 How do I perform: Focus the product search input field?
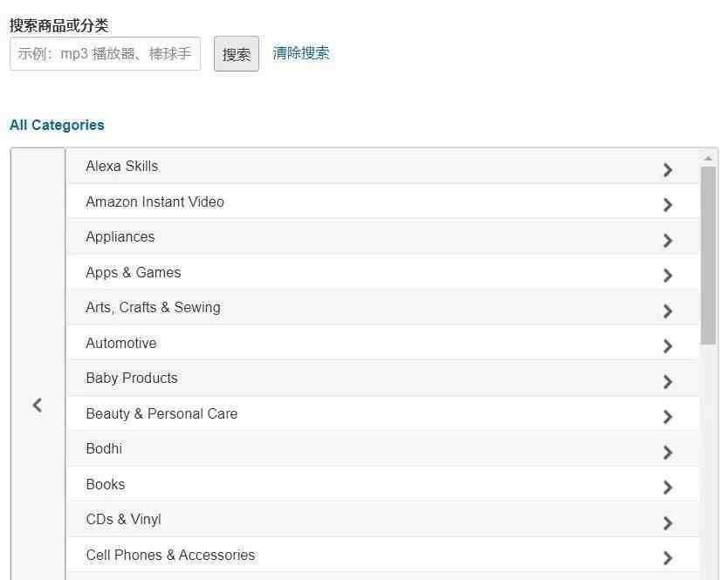click(106, 54)
